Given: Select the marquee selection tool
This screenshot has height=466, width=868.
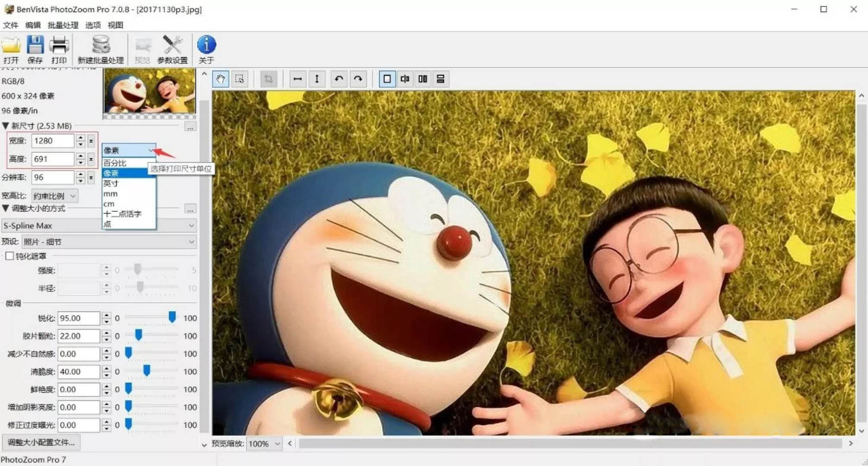Looking at the screenshot, I should click(239, 79).
